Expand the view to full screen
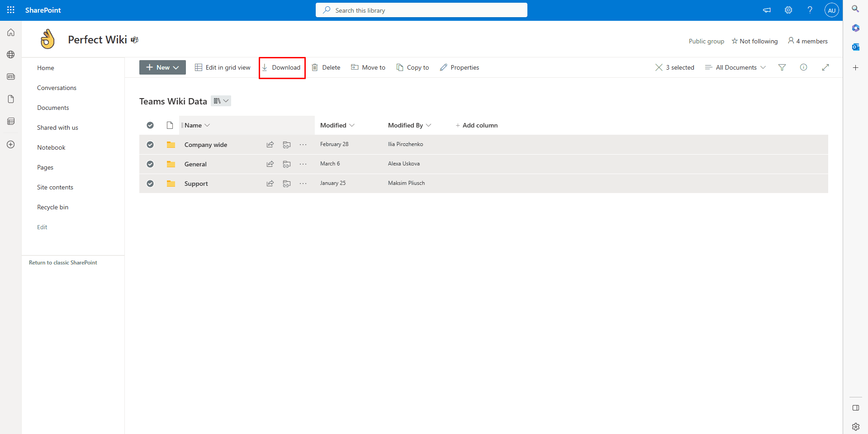Screen dimensions: 868x434 click(x=825, y=67)
